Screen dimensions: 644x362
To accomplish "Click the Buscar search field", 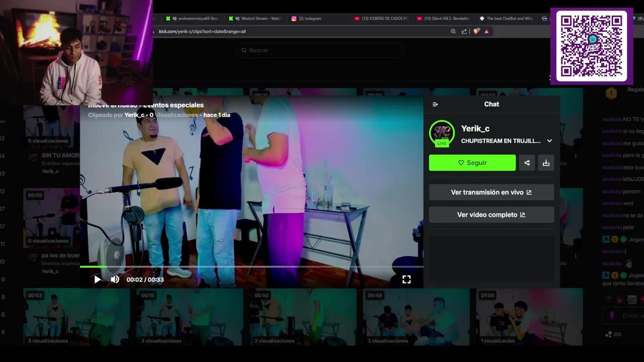I will [320, 50].
